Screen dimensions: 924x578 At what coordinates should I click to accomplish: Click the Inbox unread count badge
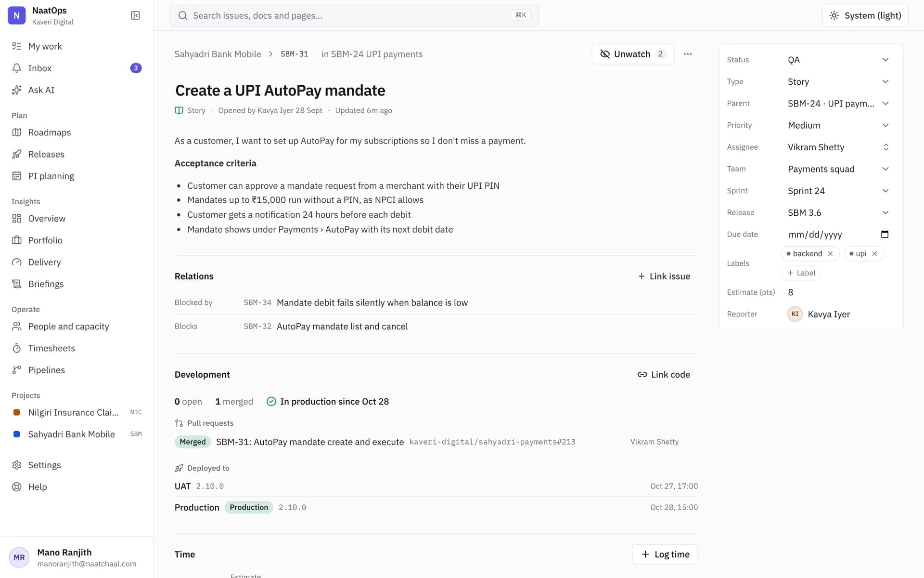[136, 68]
